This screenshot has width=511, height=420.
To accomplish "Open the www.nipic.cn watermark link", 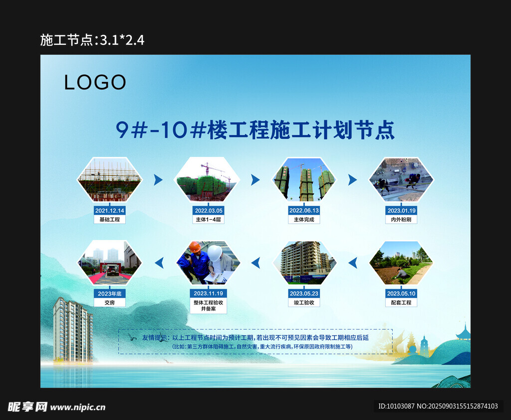I will point(77,407).
